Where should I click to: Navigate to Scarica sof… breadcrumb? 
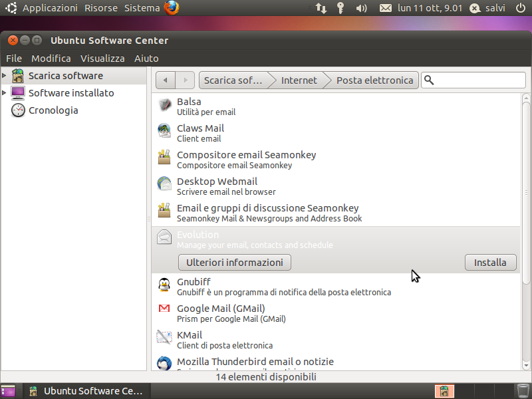[233, 80]
